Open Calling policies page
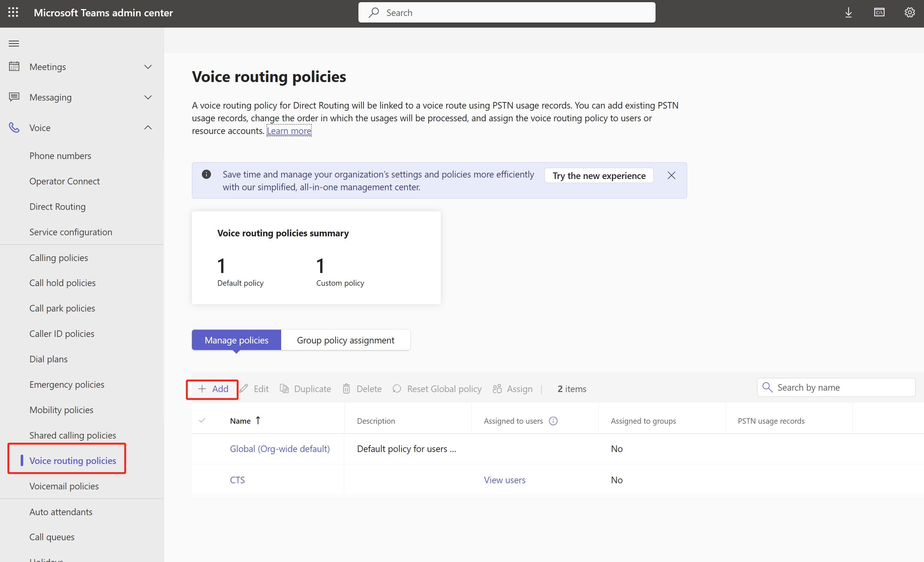924x562 pixels. tap(58, 258)
